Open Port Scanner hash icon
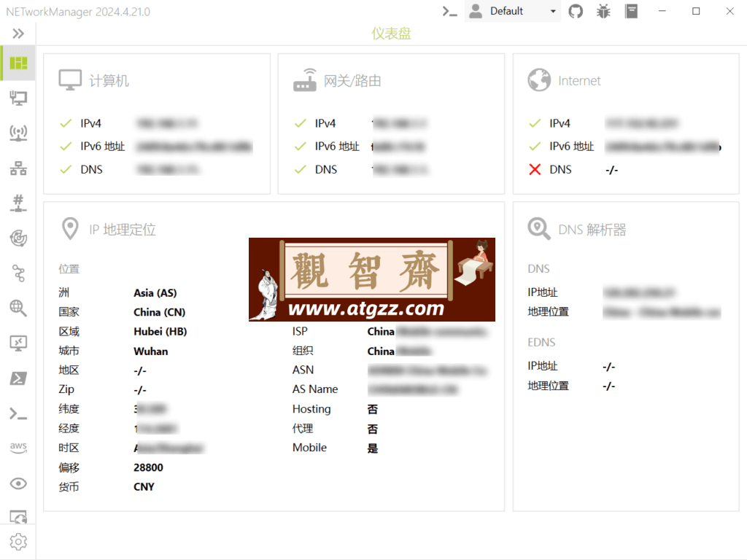747x560 pixels. (x=18, y=203)
